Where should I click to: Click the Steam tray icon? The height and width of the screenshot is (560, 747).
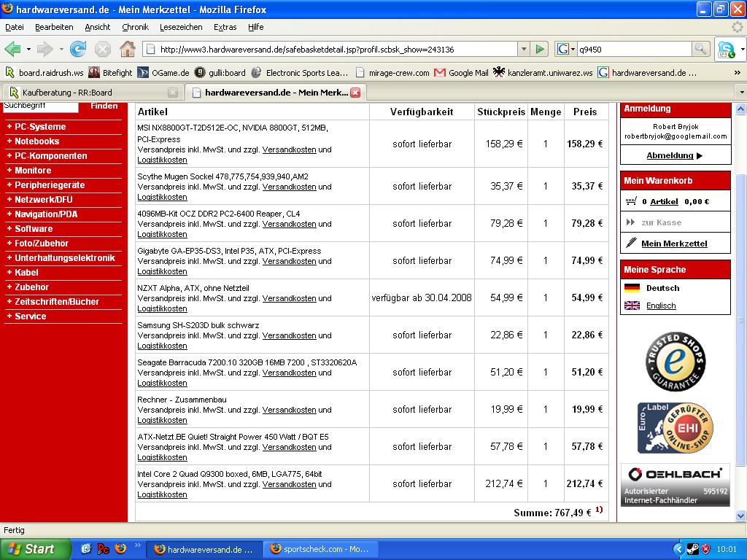[x=692, y=549]
